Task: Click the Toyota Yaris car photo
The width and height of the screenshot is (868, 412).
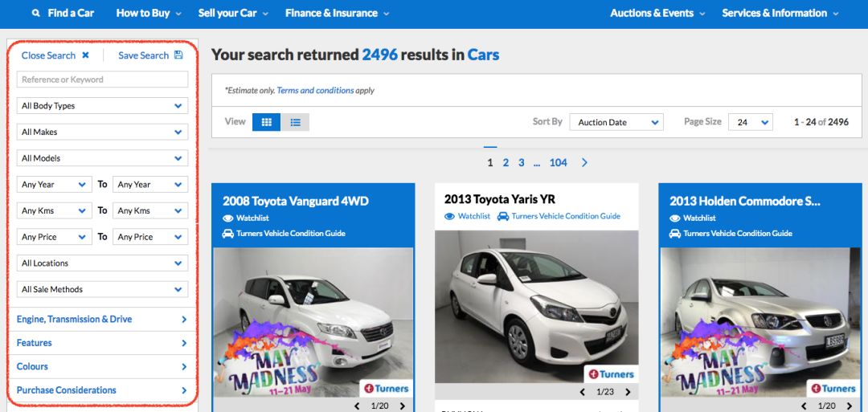Action: [x=536, y=307]
